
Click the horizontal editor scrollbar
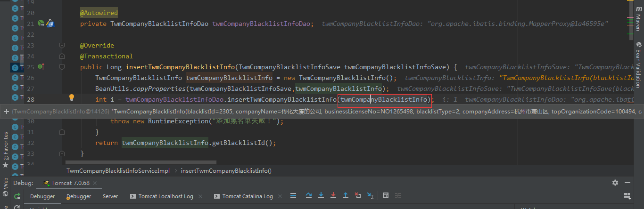[x=140, y=162]
